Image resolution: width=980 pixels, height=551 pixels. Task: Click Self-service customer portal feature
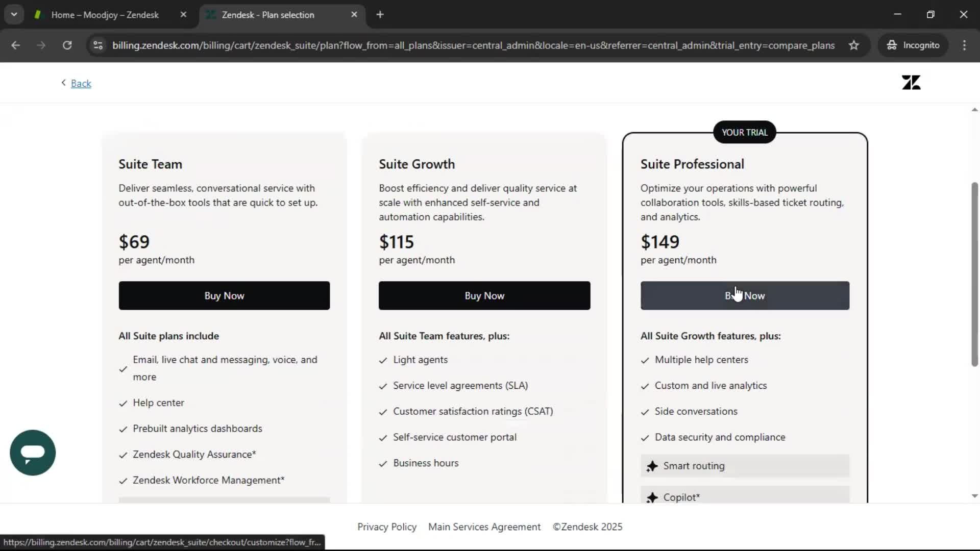[454, 437]
